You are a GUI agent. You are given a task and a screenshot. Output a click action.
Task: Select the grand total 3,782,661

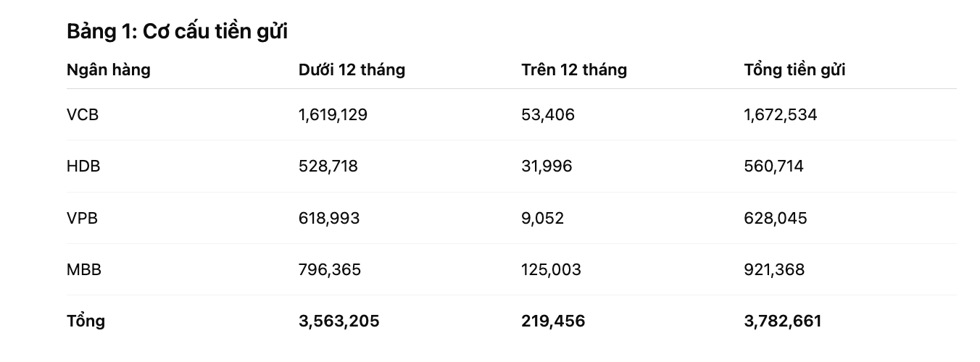783,321
